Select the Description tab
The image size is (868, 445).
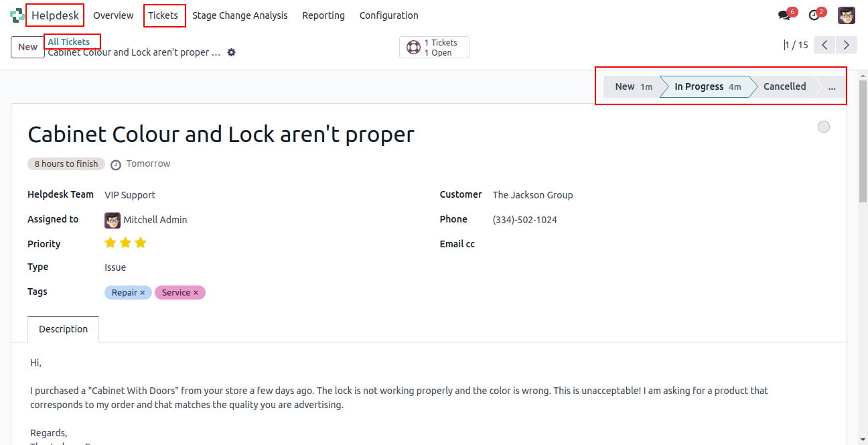64,329
